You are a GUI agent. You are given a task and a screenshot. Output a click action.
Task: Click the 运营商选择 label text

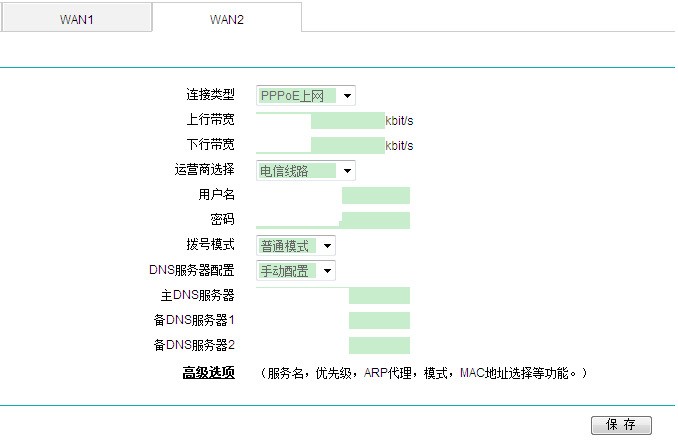205,169
